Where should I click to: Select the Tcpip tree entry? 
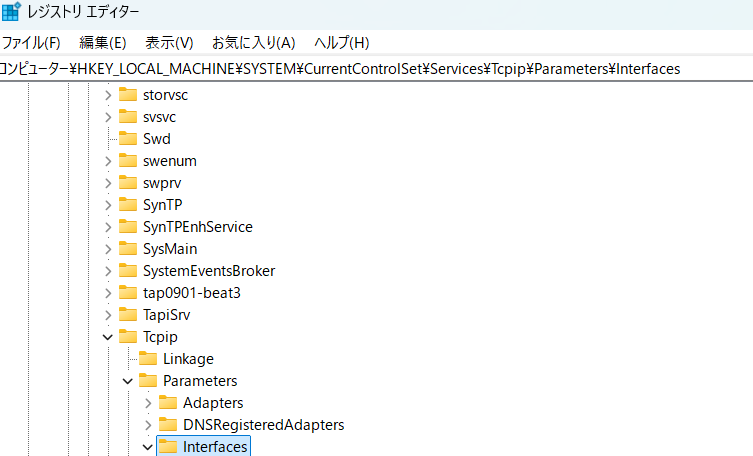click(160, 337)
